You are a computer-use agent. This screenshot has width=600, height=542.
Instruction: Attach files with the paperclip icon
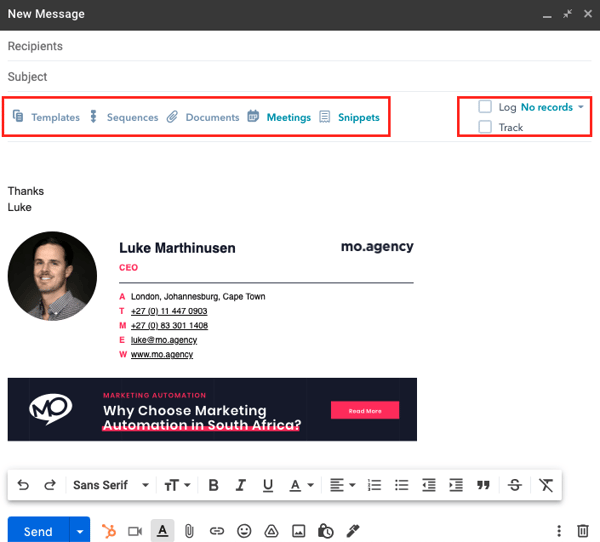(x=189, y=531)
